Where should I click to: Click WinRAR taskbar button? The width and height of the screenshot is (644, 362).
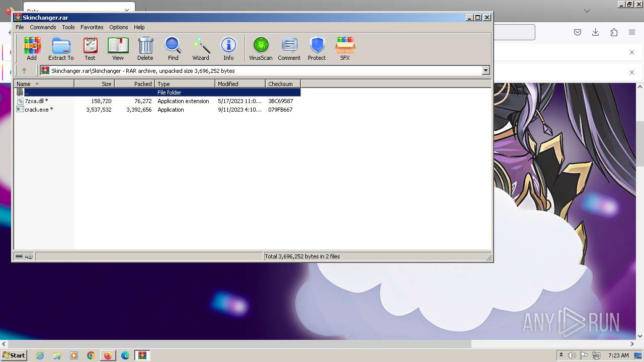pos(142,355)
